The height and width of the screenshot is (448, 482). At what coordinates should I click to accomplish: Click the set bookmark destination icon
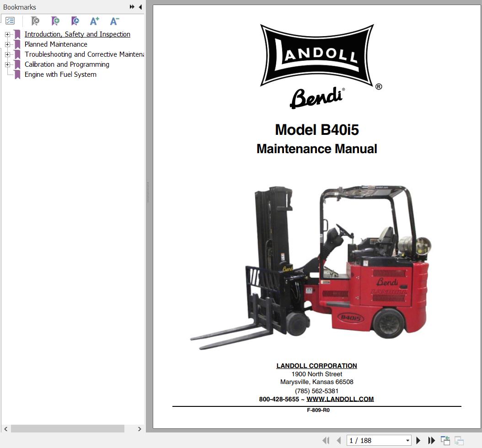pyautogui.click(x=75, y=21)
